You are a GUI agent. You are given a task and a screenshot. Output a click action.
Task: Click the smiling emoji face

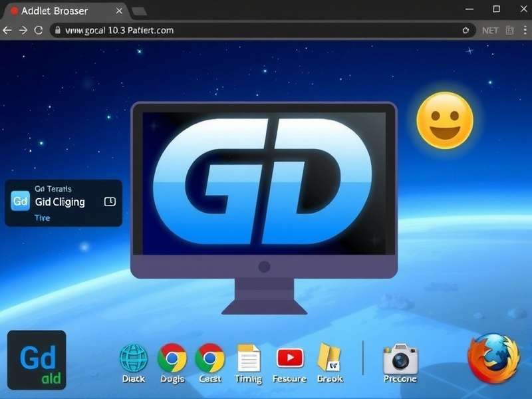(445, 120)
